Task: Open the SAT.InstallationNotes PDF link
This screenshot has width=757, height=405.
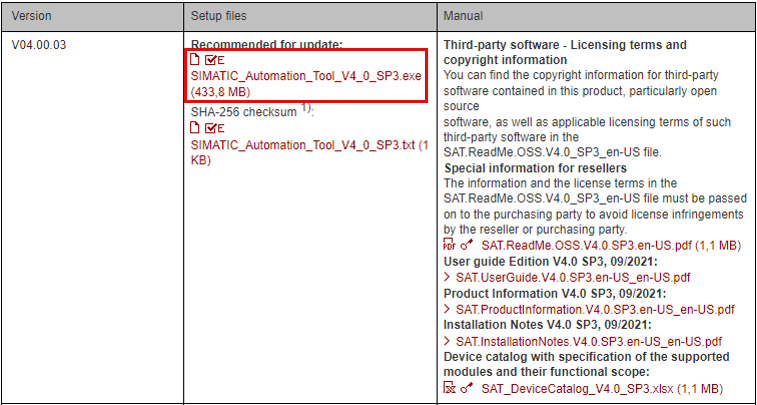Action: (x=588, y=341)
